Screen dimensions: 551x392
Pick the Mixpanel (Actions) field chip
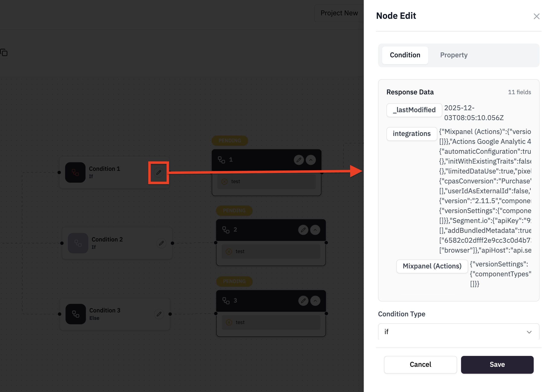click(432, 266)
